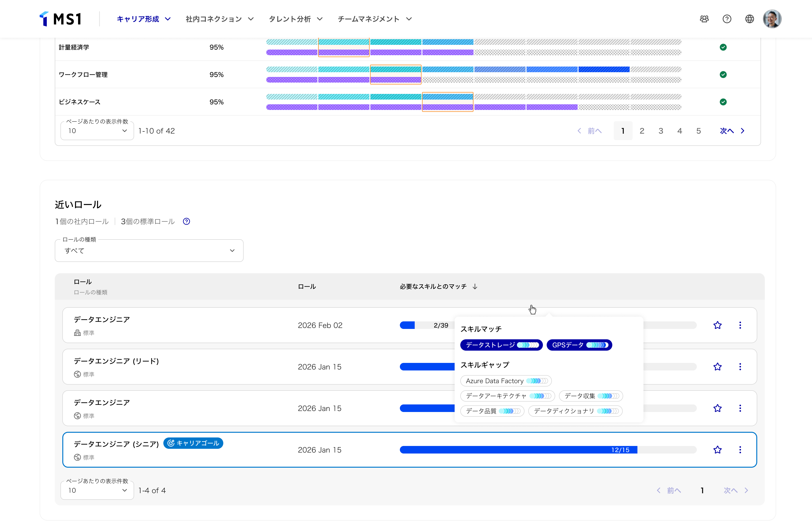Click 次へ in skills table pagination
The height and width of the screenshot is (521, 812).
coord(732,131)
